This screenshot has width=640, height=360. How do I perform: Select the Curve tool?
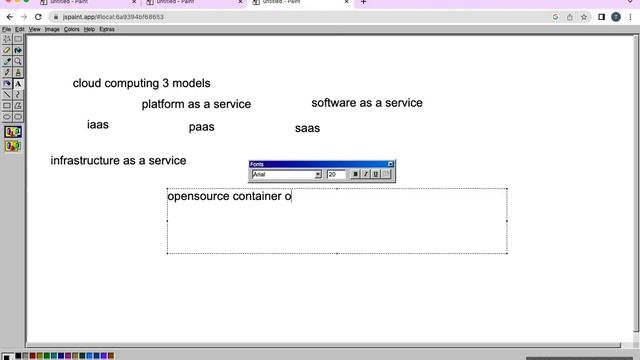(18, 95)
